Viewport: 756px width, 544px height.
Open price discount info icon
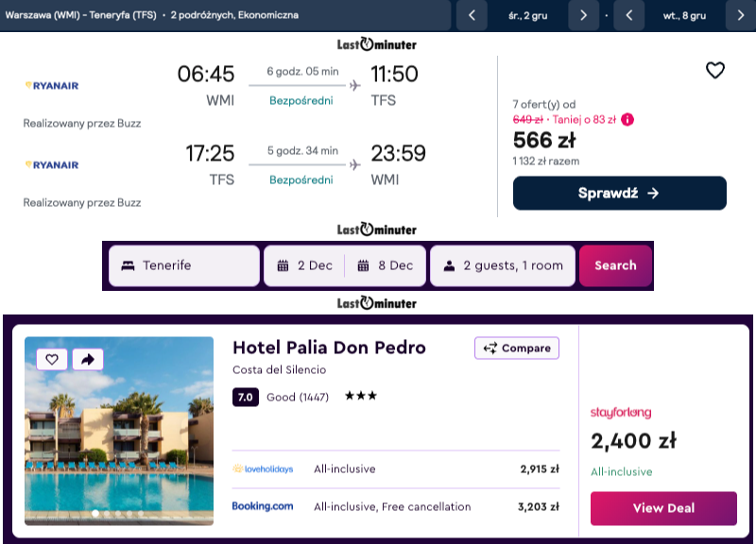click(x=627, y=120)
